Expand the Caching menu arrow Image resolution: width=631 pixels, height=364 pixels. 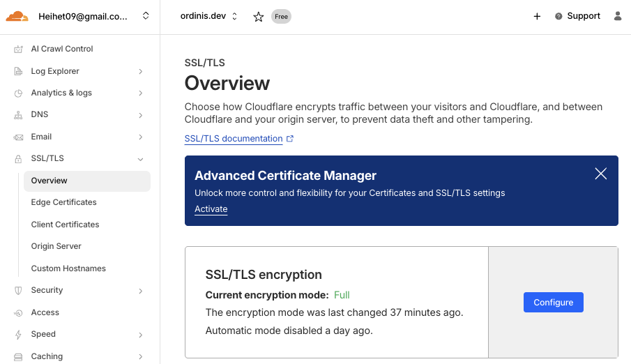point(141,356)
